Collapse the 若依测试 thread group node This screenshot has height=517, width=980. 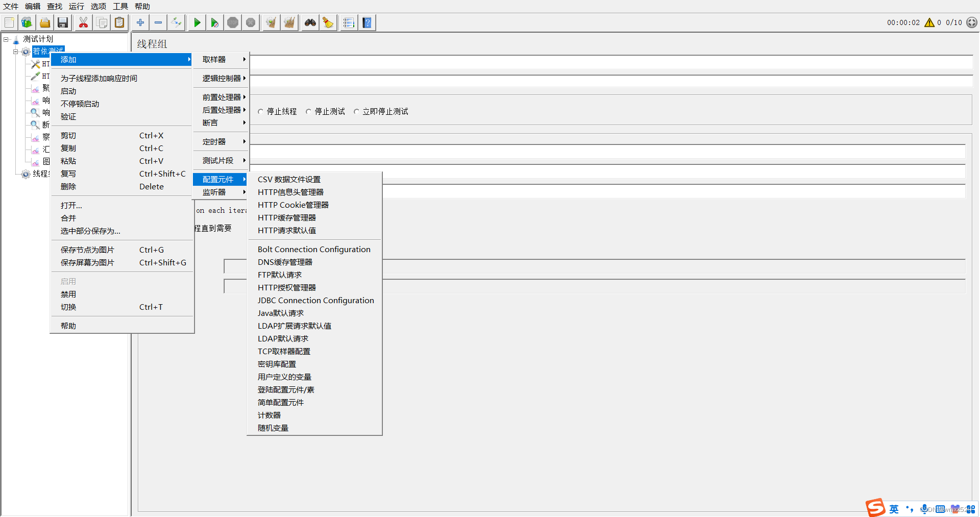[16, 52]
